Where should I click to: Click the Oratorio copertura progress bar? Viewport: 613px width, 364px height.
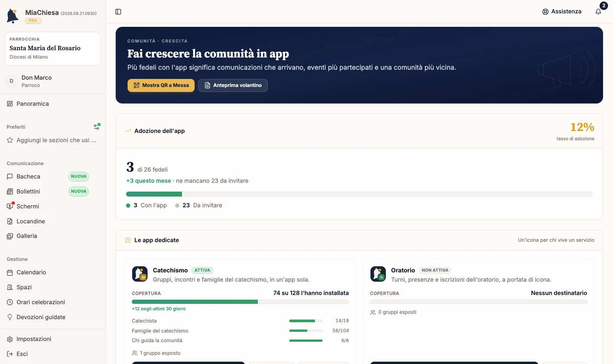coord(479,302)
